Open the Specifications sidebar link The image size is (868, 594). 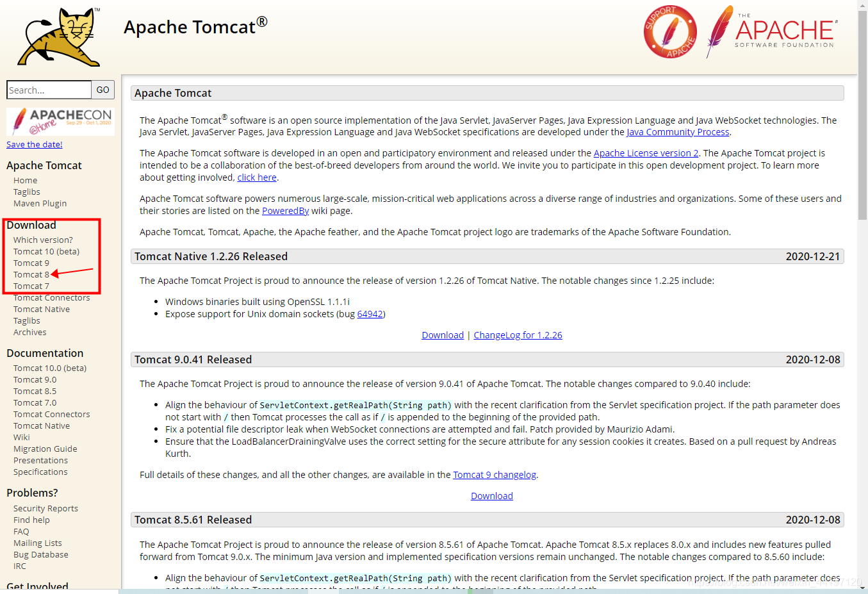click(x=40, y=472)
